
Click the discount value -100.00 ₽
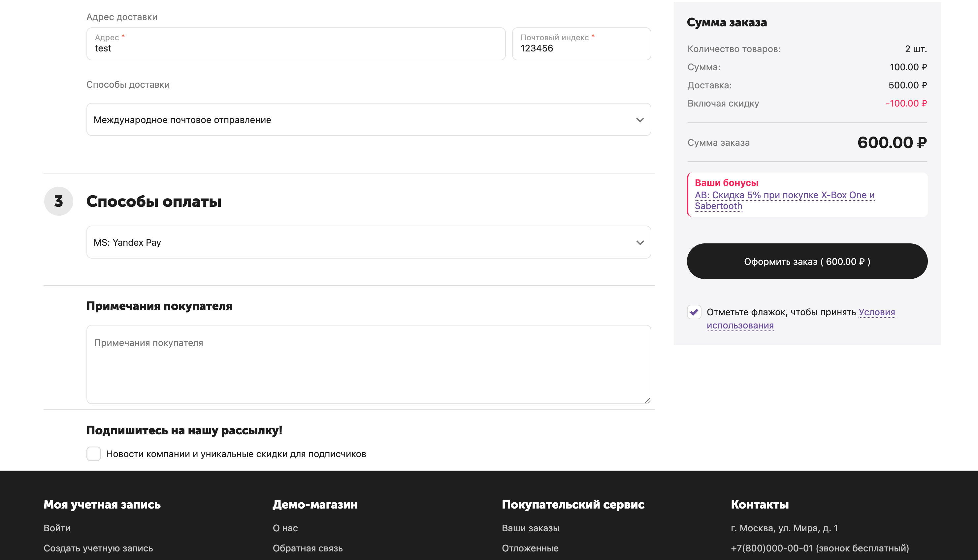click(906, 103)
